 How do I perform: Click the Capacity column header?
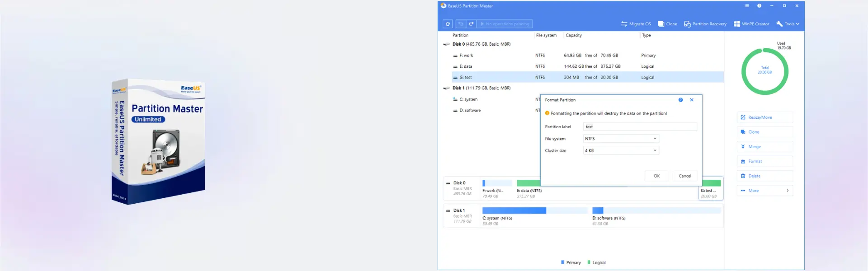pyautogui.click(x=574, y=35)
